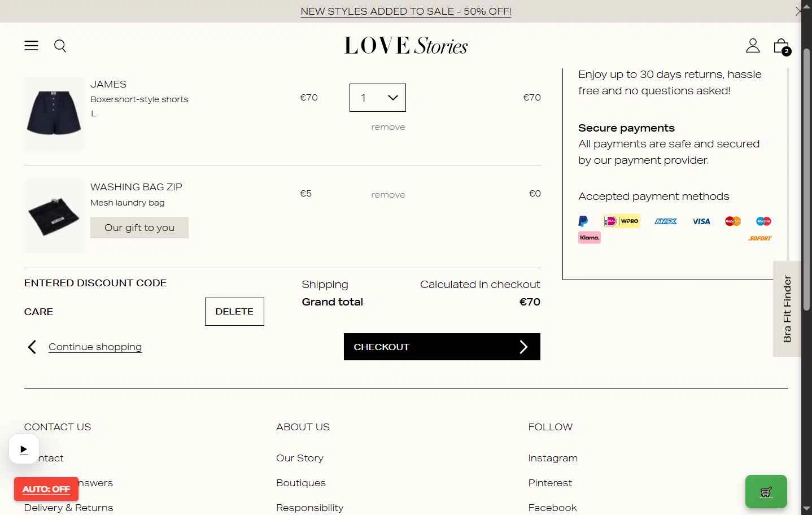Open the JAMES quantity dropdown
This screenshot has width=812, height=515.
click(378, 98)
